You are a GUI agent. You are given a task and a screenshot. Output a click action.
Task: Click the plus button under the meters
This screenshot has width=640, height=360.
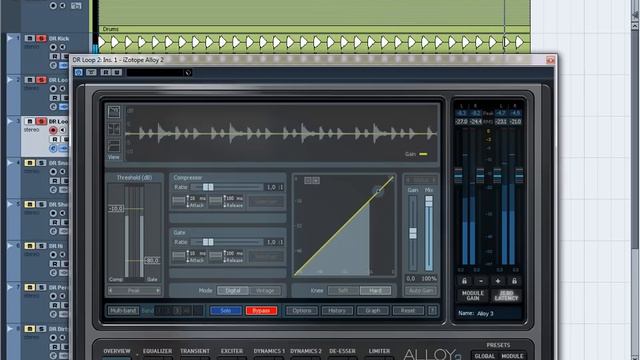point(498,281)
